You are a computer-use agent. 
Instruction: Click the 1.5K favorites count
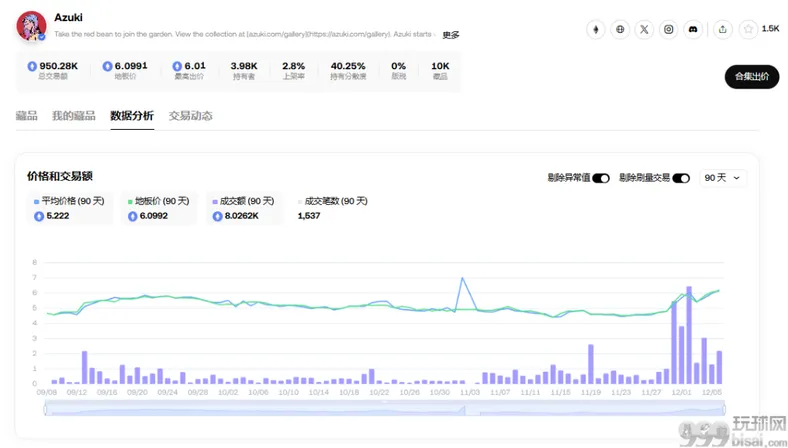tap(770, 29)
